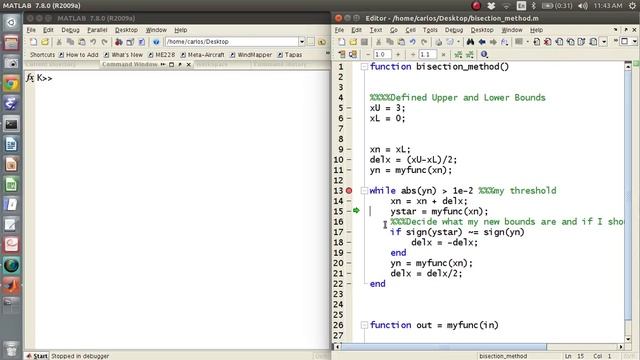
Task: Click the ME228 shortcut
Action: (x=162, y=54)
